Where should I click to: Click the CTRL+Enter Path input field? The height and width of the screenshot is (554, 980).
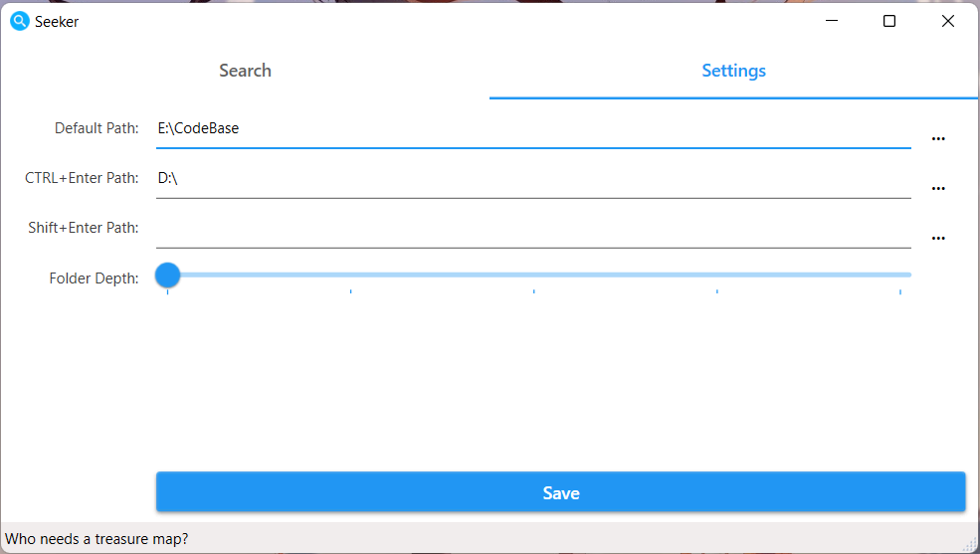click(x=533, y=179)
